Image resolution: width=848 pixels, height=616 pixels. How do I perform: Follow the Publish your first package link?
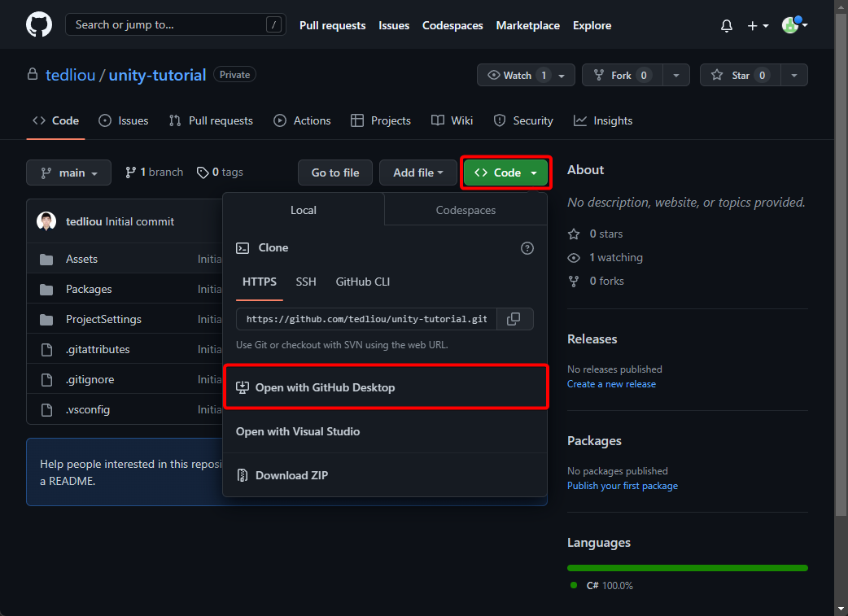coord(623,486)
